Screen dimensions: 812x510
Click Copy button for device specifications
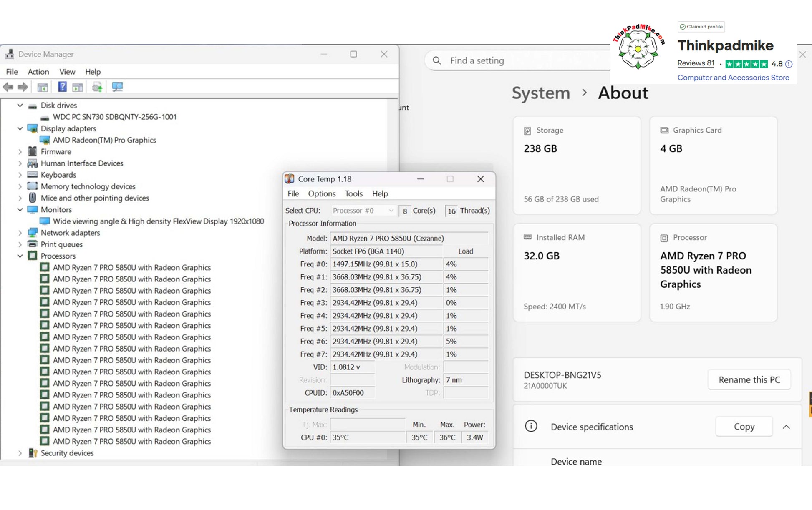pos(744,427)
